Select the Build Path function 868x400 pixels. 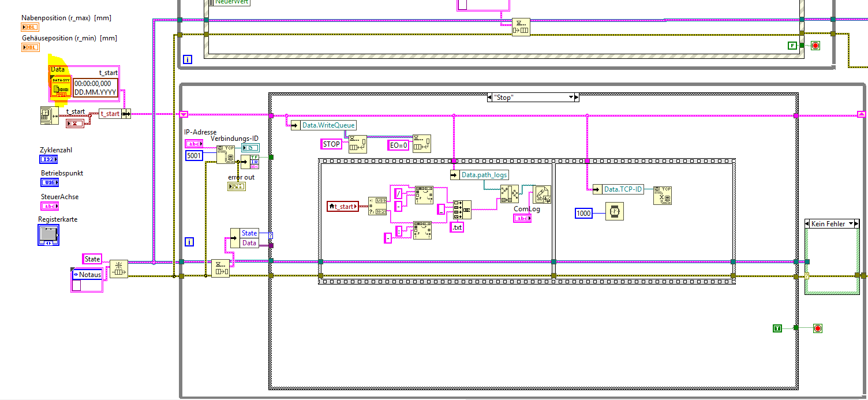pos(509,194)
